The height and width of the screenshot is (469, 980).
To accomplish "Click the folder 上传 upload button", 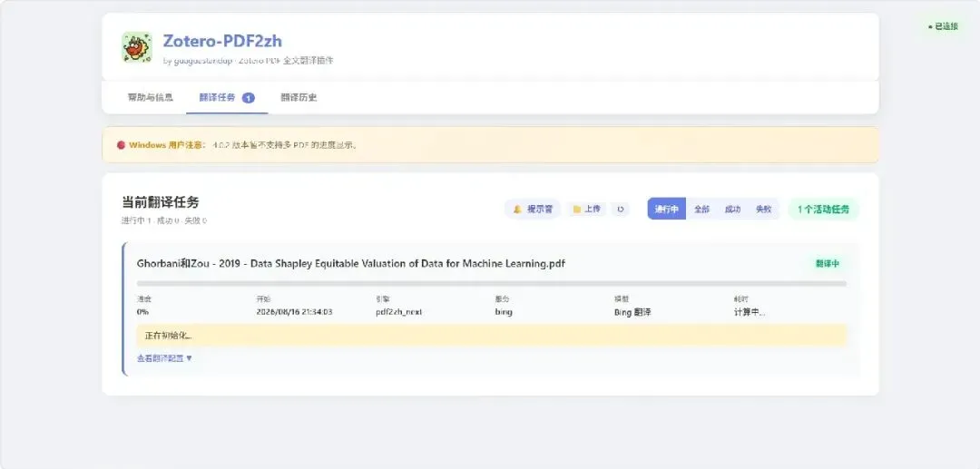I will [586, 210].
